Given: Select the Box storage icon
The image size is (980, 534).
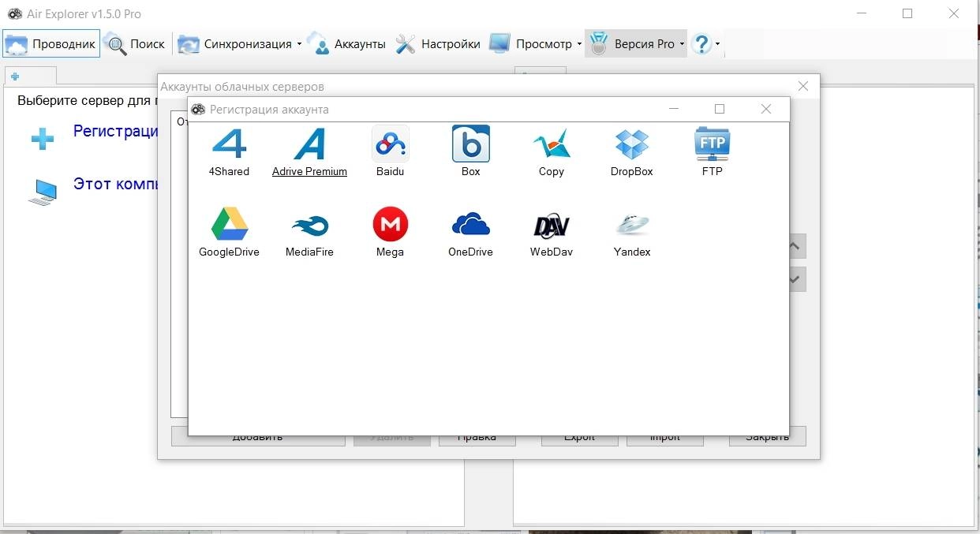Looking at the screenshot, I should tap(471, 144).
